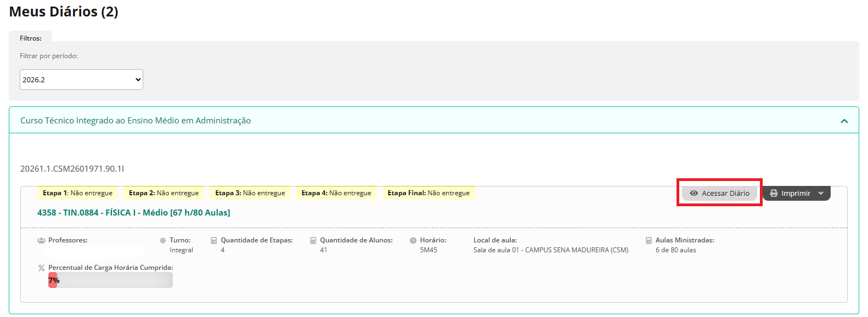Click the Etapa 3 Não entregue badge
The height and width of the screenshot is (317, 868).
(250, 193)
